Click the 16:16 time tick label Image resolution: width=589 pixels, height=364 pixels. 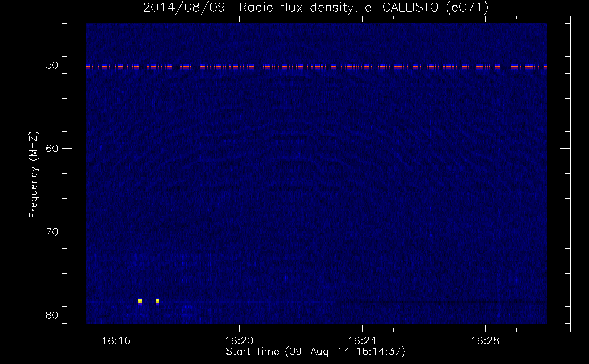click(x=116, y=341)
